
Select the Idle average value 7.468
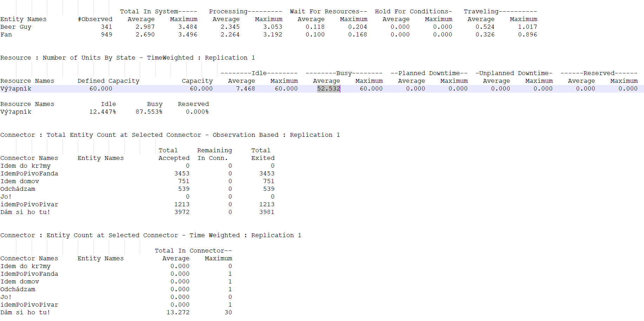[245, 89]
